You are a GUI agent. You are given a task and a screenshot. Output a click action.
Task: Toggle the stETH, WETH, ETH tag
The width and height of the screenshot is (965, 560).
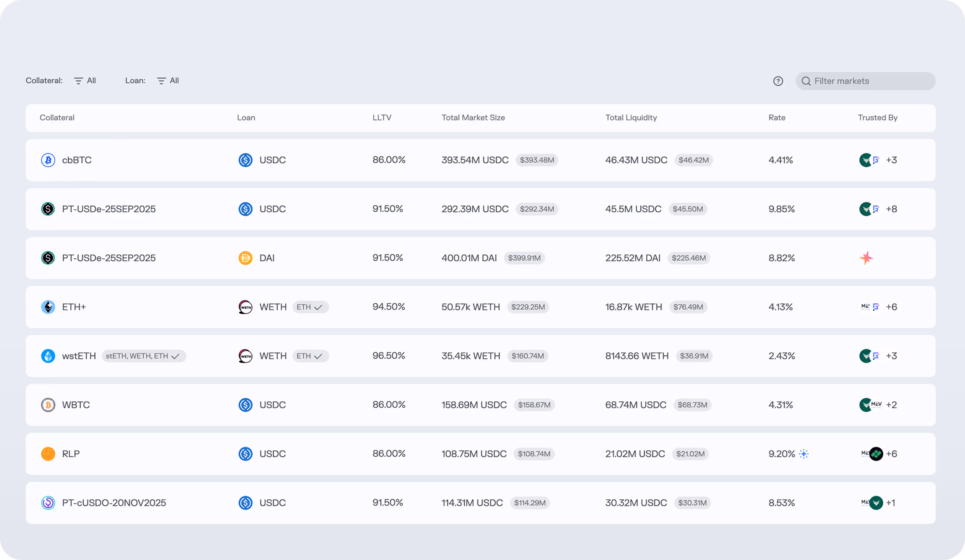click(144, 356)
